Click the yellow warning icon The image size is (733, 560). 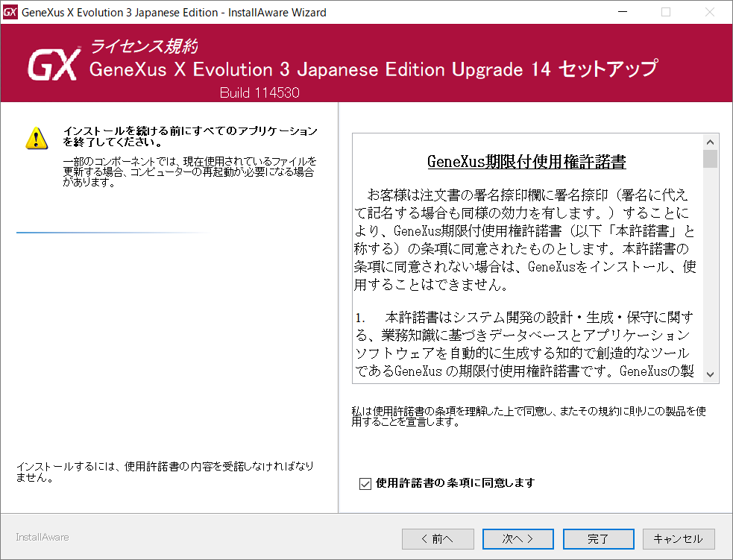point(37,138)
